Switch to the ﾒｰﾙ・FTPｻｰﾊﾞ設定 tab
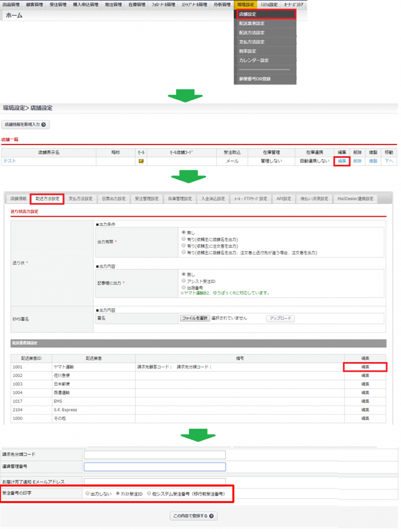Screen dimensions: 401x532 click(x=251, y=199)
